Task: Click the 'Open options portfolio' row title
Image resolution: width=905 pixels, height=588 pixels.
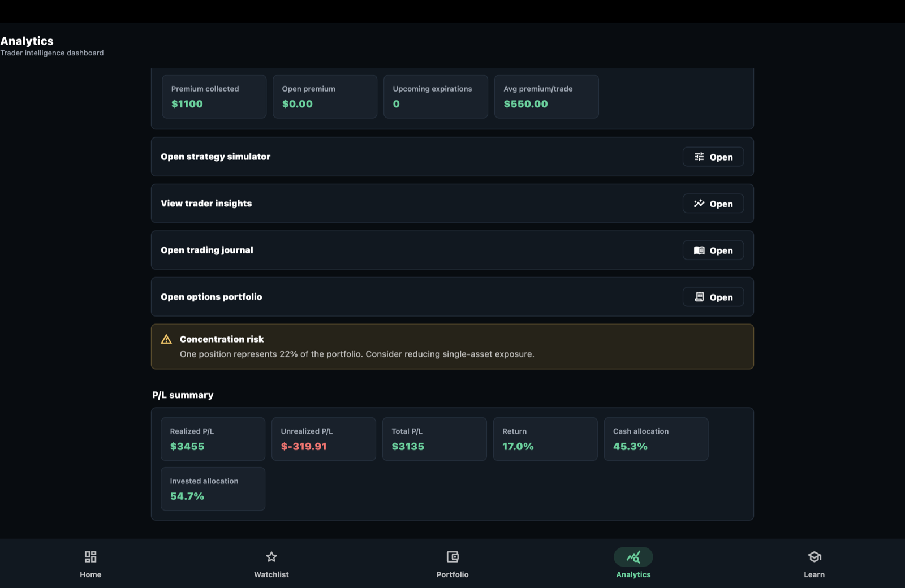Action: (x=212, y=297)
